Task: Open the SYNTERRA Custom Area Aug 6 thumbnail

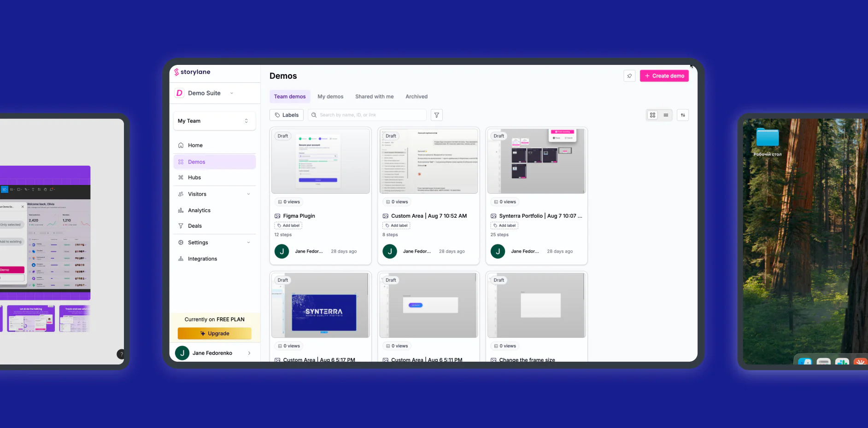Action: pos(321,305)
